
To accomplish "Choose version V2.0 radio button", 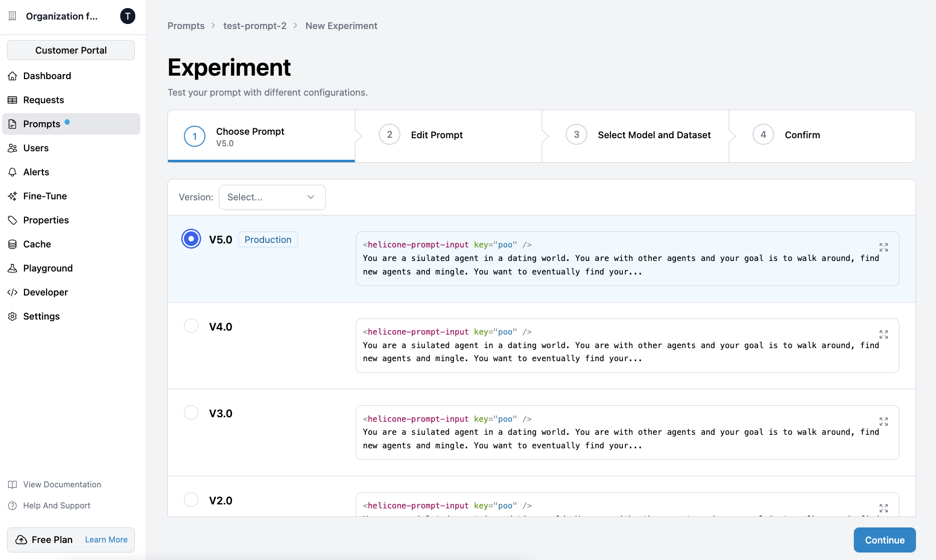I will pyautogui.click(x=191, y=499).
